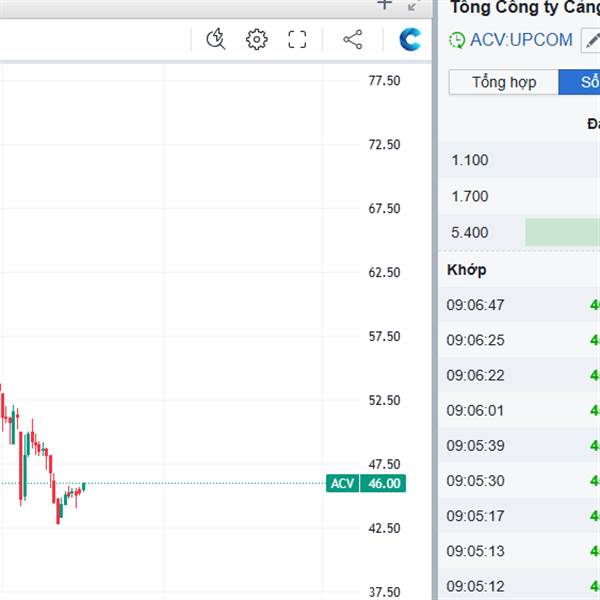600x600 pixels.
Task: Select the 09:05:12 trade row
Action: click(519, 585)
